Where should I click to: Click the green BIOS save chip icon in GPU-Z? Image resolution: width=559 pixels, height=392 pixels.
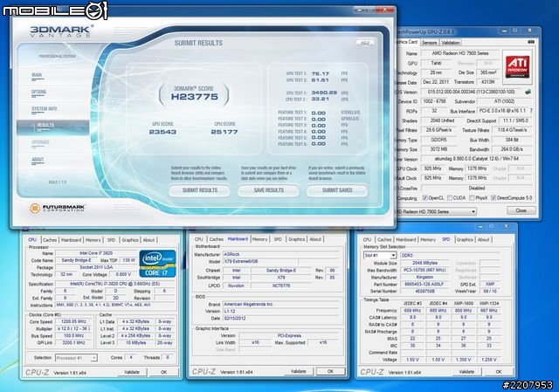[528, 92]
